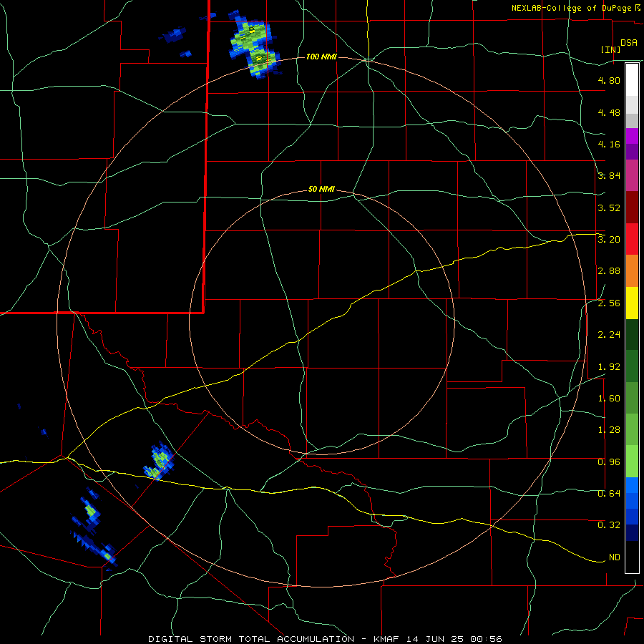Click the 100 NMI range ring label
644x644 pixels.
pyautogui.click(x=321, y=57)
